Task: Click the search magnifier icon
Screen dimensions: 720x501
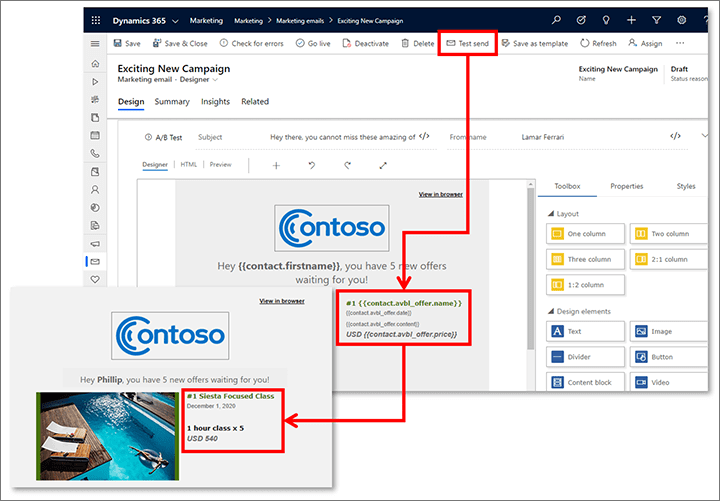Action: (556, 20)
